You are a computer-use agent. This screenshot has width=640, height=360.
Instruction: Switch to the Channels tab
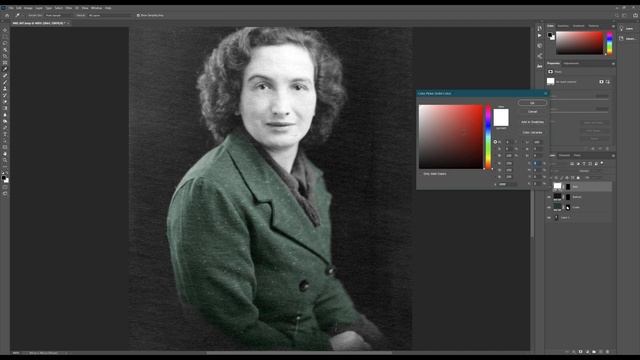(564, 156)
